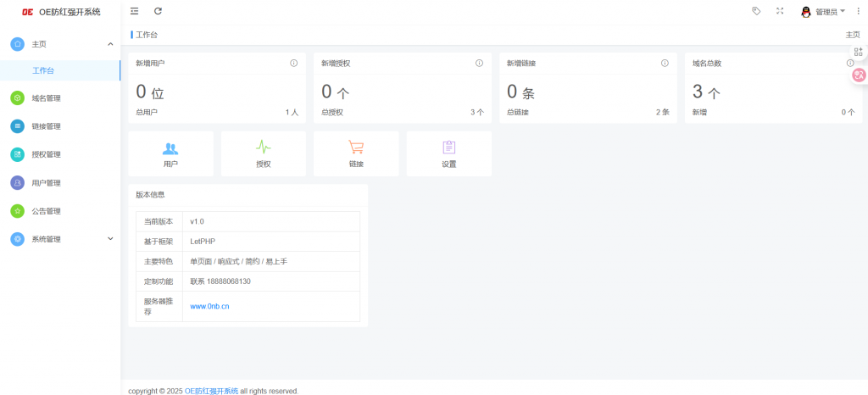Click the 工作台 page heading
The height and width of the screenshot is (395, 868).
click(147, 35)
